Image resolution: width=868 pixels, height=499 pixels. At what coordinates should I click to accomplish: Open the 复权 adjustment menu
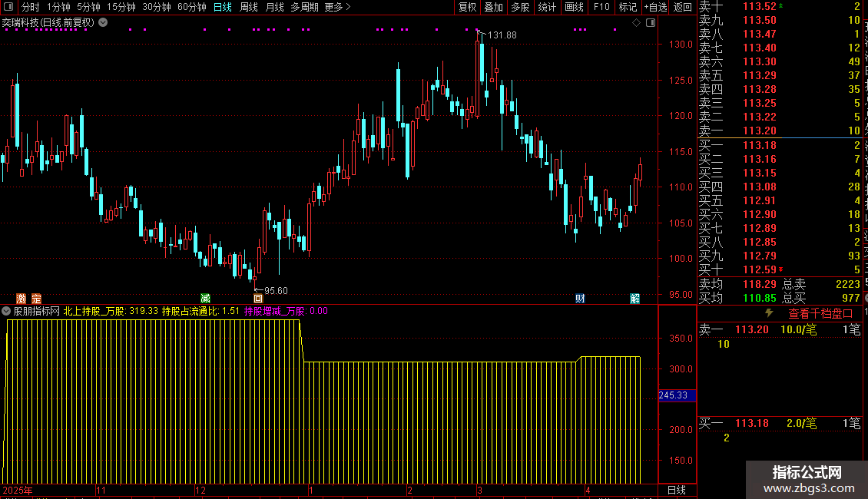point(467,7)
